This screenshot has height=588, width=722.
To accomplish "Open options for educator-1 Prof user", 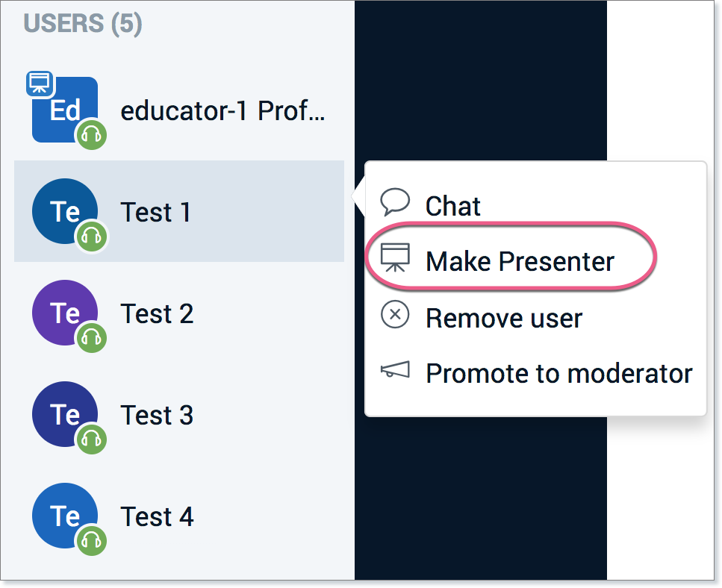I will click(222, 111).
